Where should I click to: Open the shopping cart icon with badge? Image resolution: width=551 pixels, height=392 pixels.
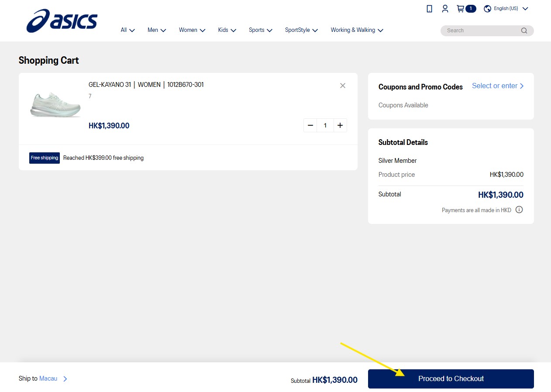tap(466, 9)
